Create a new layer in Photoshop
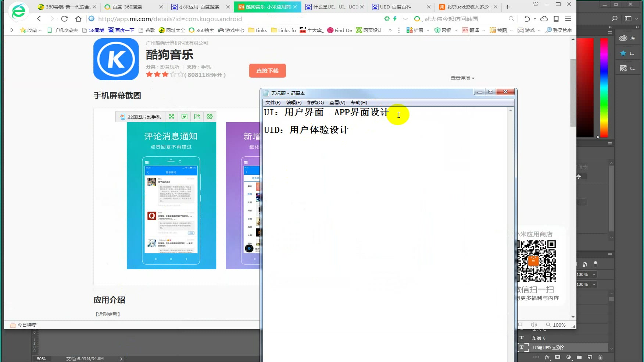The height and width of the screenshot is (362, 644). point(590,357)
